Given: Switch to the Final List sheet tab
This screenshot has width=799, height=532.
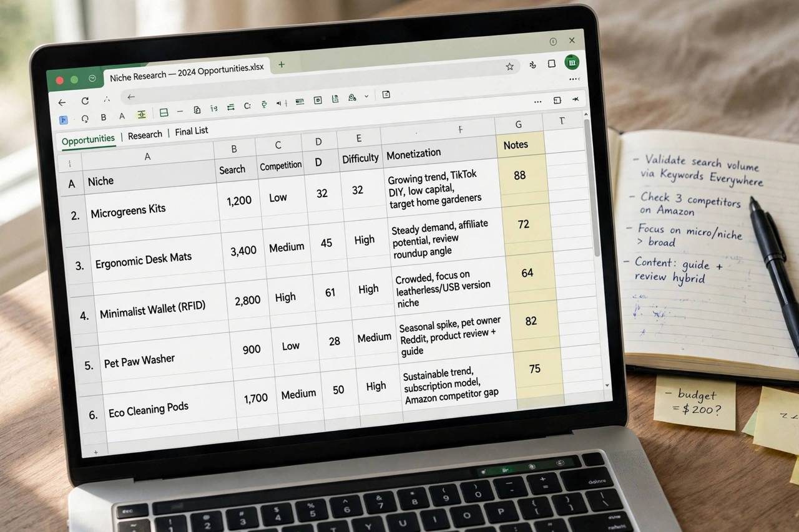Looking at the screenshot, I should [x=192, y=131].
